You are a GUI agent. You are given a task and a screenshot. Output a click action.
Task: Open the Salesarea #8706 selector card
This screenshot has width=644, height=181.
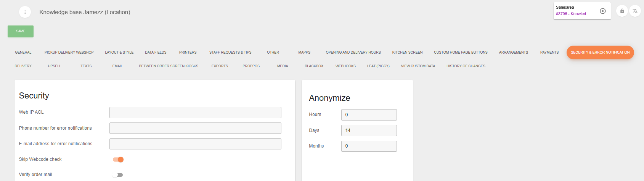coord(574,11)
